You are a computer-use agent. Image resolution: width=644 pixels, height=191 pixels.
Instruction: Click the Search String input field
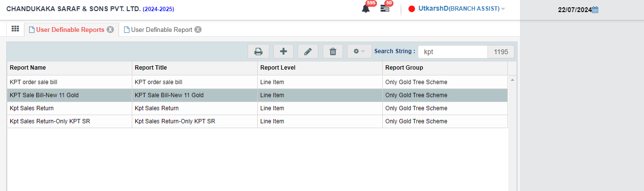[x=453, y=52]
